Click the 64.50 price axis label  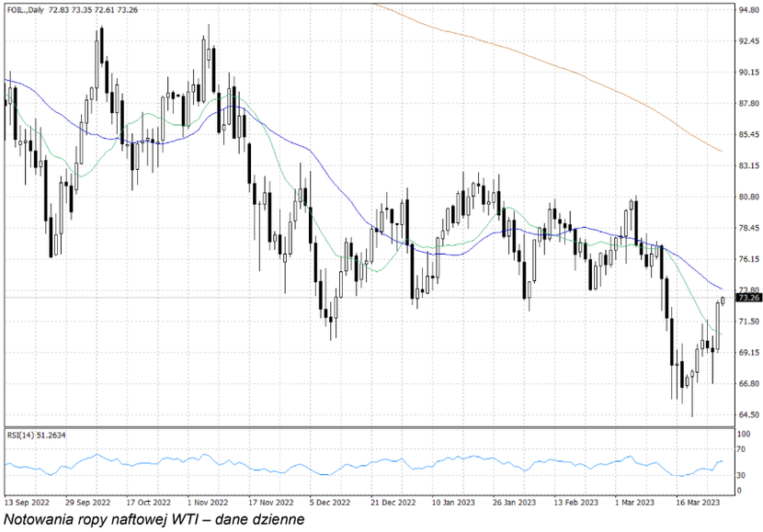pos(749,414)
